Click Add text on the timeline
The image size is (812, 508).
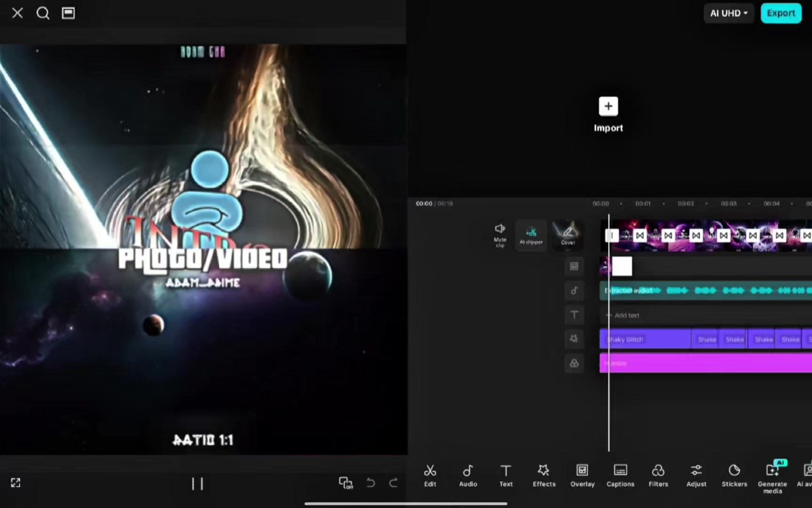(x=627, y=315)
